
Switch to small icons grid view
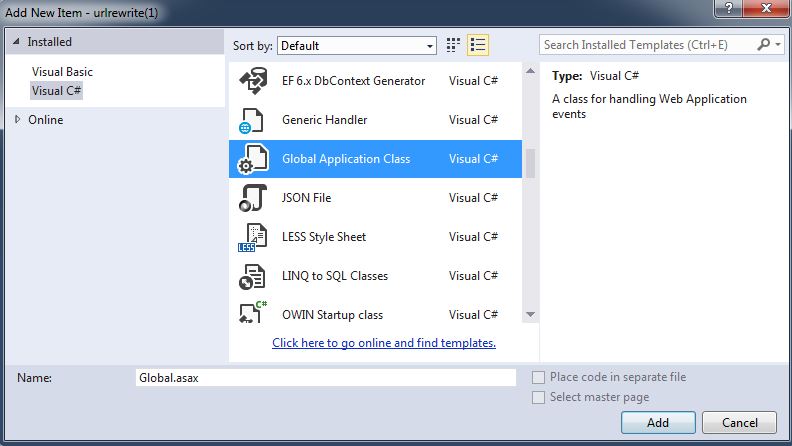[x=454, y=45]
